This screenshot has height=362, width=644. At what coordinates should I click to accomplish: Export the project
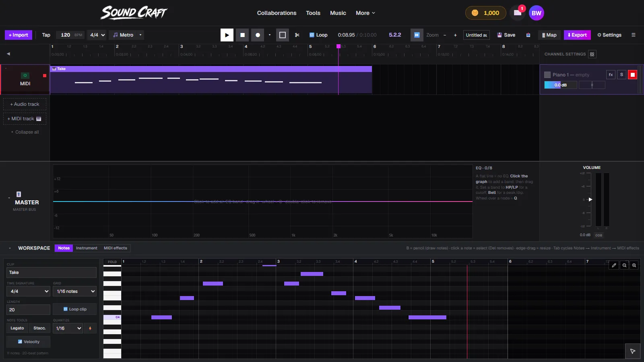577,35
